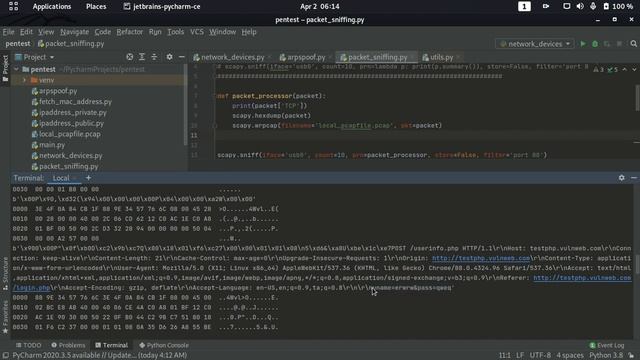Open the Code menu
640x360 pixels.
tap(102, 31)
